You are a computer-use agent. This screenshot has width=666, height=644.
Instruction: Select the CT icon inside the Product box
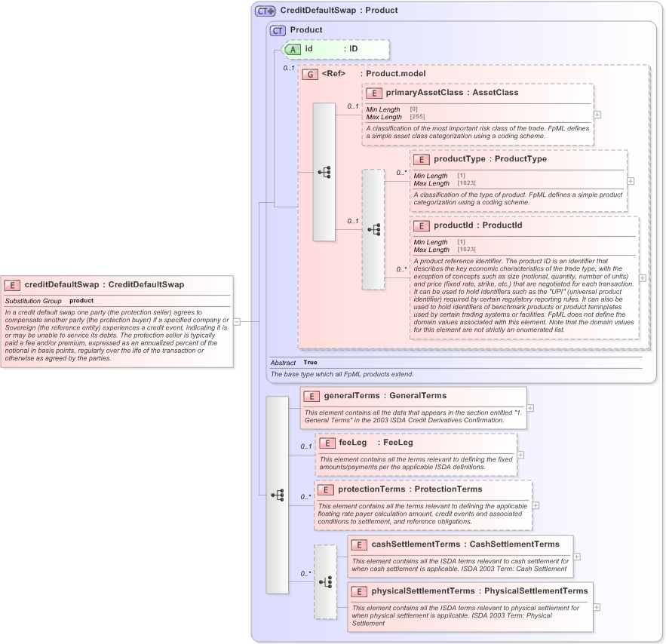(278, 30)
